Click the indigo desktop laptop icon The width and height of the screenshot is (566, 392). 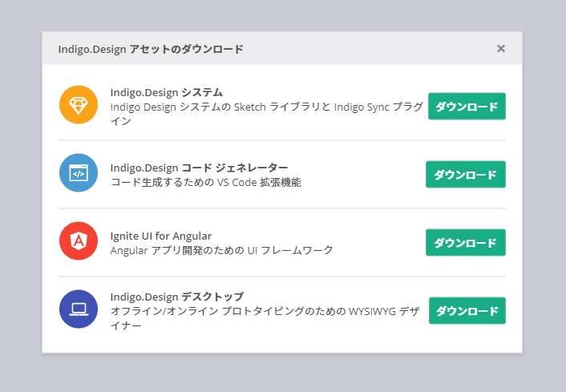[79, 309]
